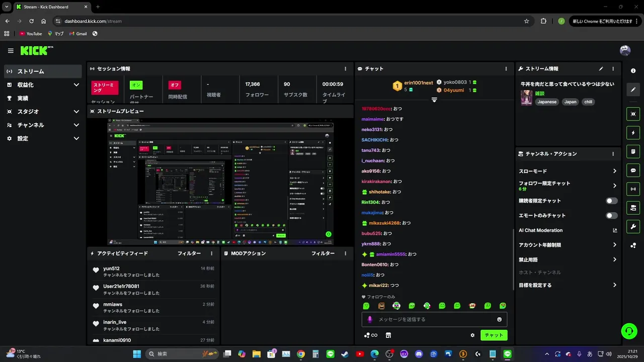Viewport: 644px width, 362px height.
Task: Toggle the wrench stream info widget icon
Action: tap(633, 226)
